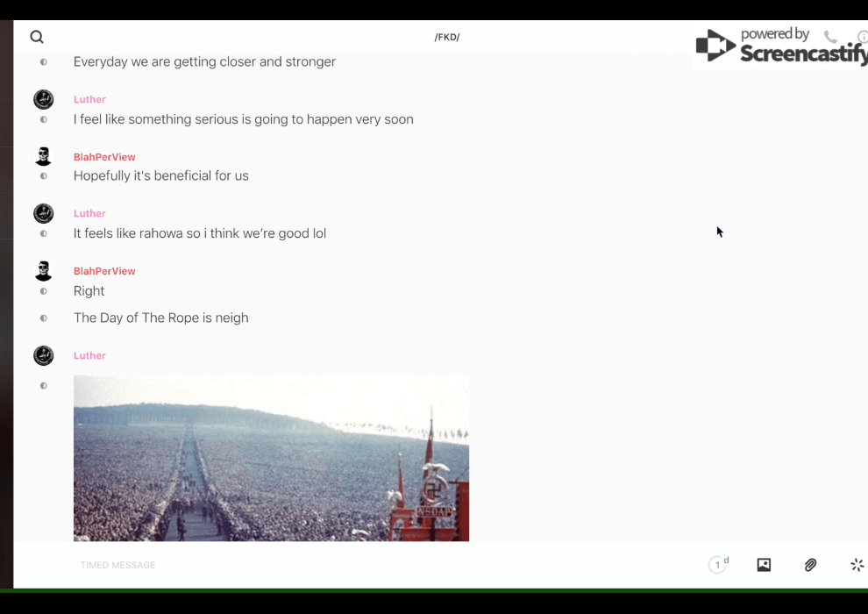This screenshot has height=614, width=868.
Task: Click timer indicator beside the "Right" message
Action: click(x=43, y=291)
